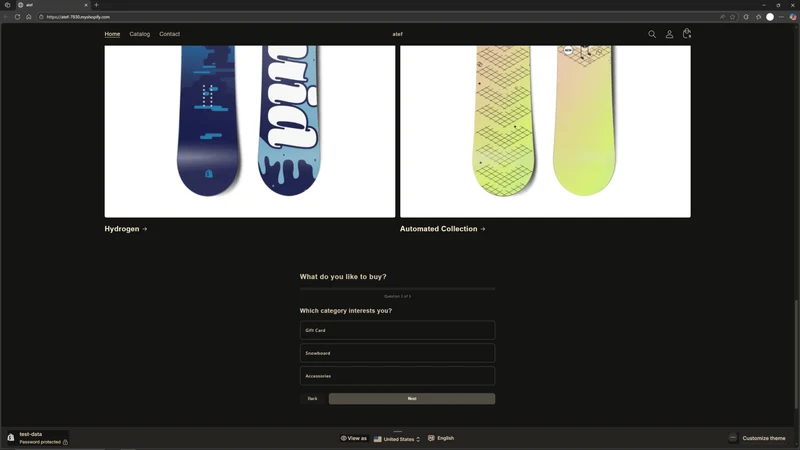Open the Hydrogen snowboards image
Viewport: 800px width, 450px height.
pos(250,131)
